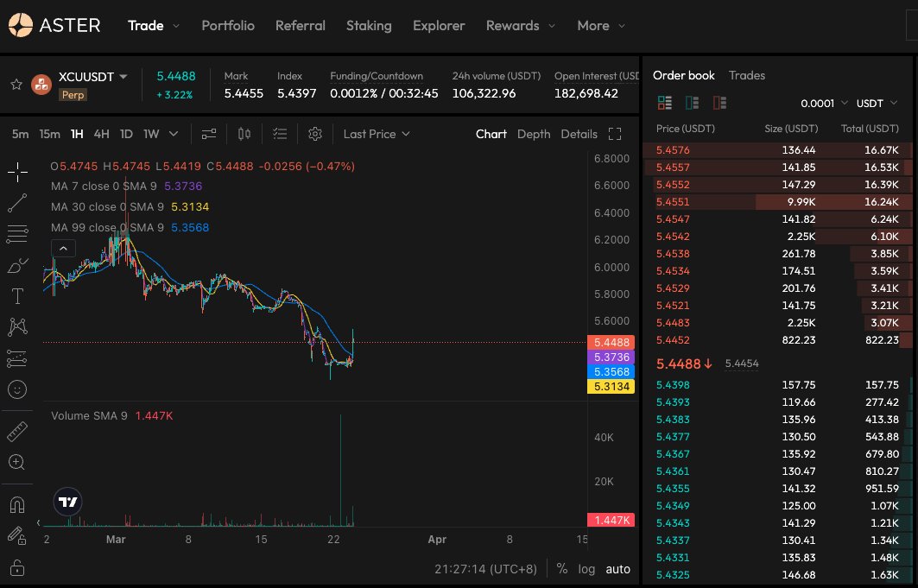Select the text annotation tool
Viewport: 918px width, 588px height.
(17, 296)
